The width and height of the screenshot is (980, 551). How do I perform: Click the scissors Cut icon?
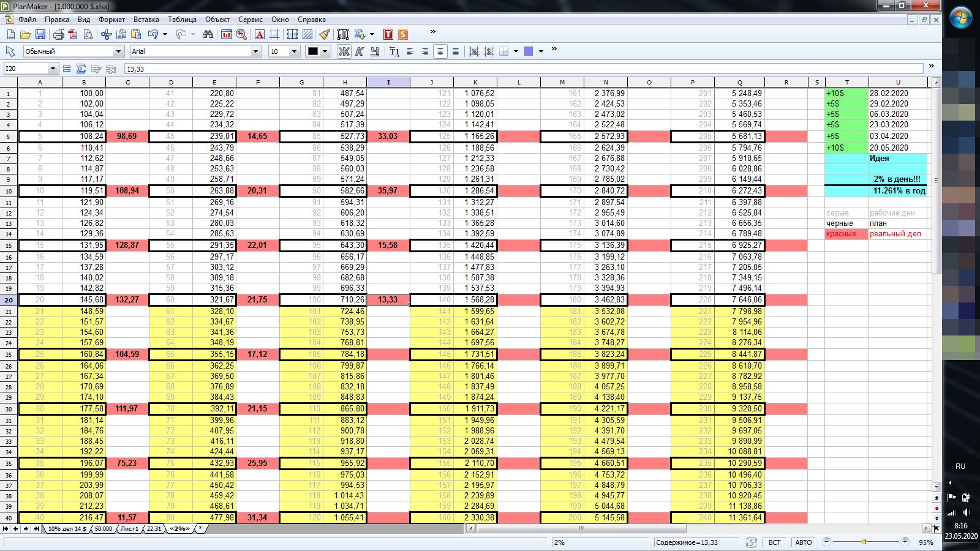[106, 34]
